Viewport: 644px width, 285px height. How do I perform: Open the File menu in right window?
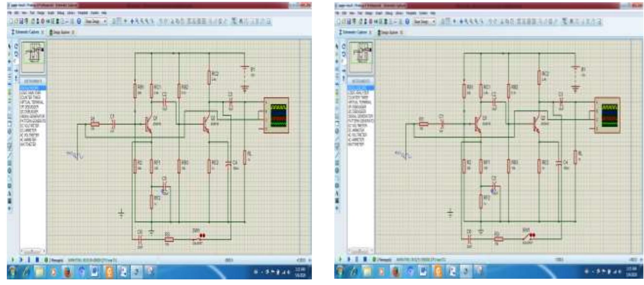pos(338,13)
